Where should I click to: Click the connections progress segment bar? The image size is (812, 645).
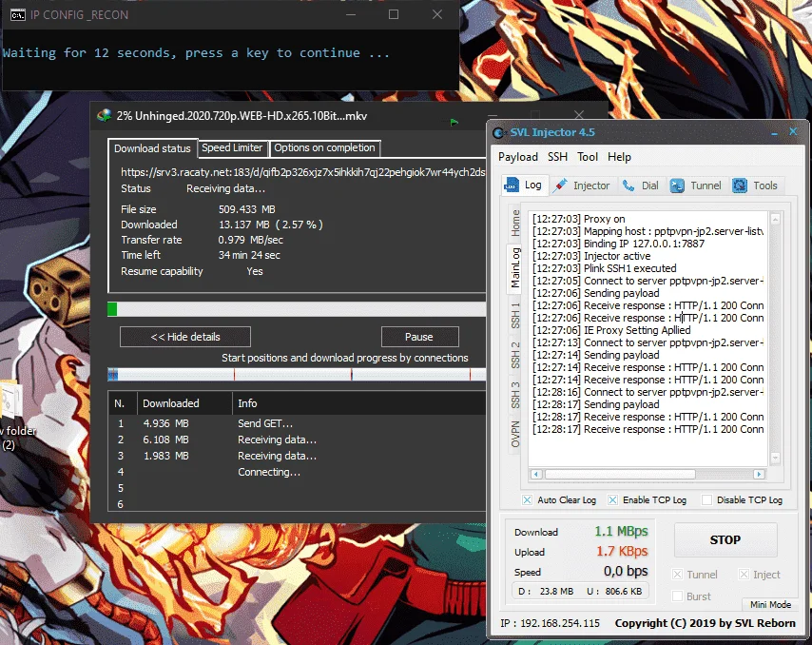coord(297,375)
